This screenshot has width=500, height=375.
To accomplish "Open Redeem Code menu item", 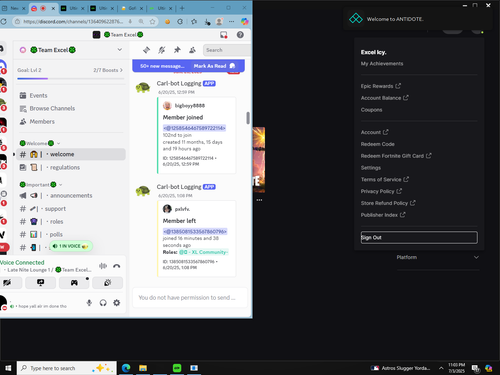I will click(x=378, y=144).
